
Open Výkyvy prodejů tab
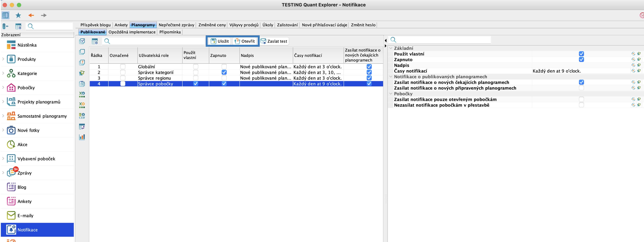click(244, 25)
